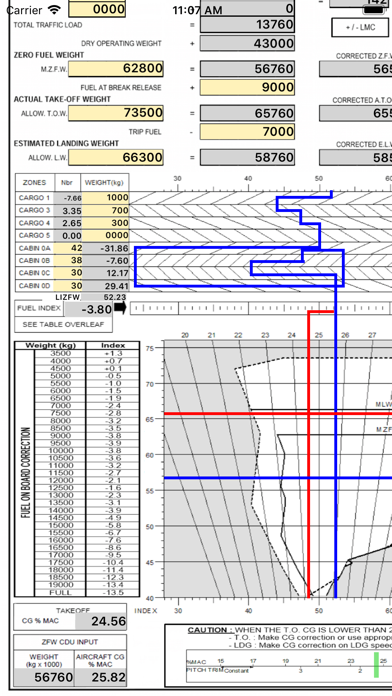This screenshot has width=392, height=696.
Task: Click the black arrow beside Fuel Index
Action: tap(121, 308)
